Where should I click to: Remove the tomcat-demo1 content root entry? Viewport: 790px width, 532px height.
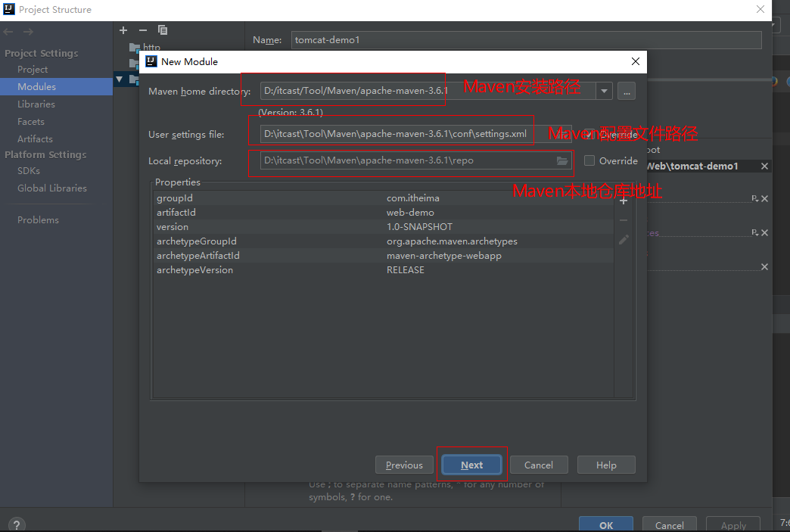point(764,166)
